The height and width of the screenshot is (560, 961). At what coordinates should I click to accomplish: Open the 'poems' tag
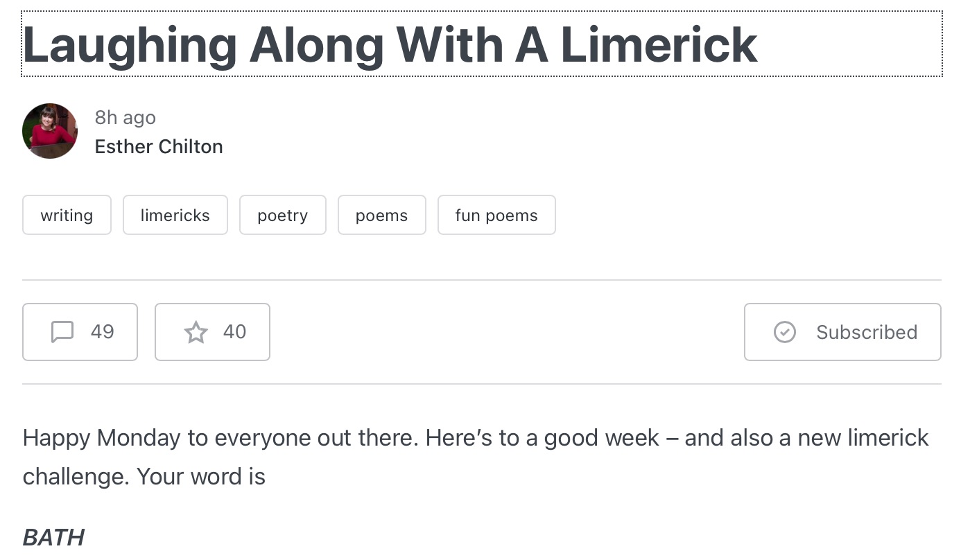[381, 216]
